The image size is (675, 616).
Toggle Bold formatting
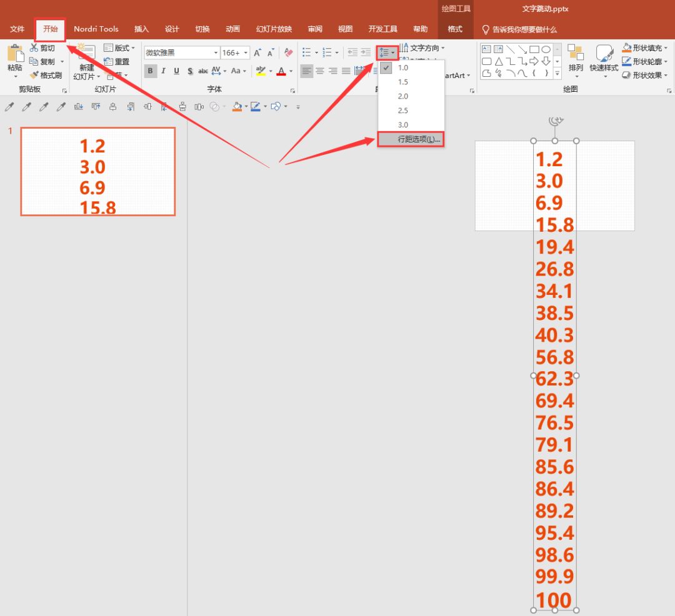[150, 71]
